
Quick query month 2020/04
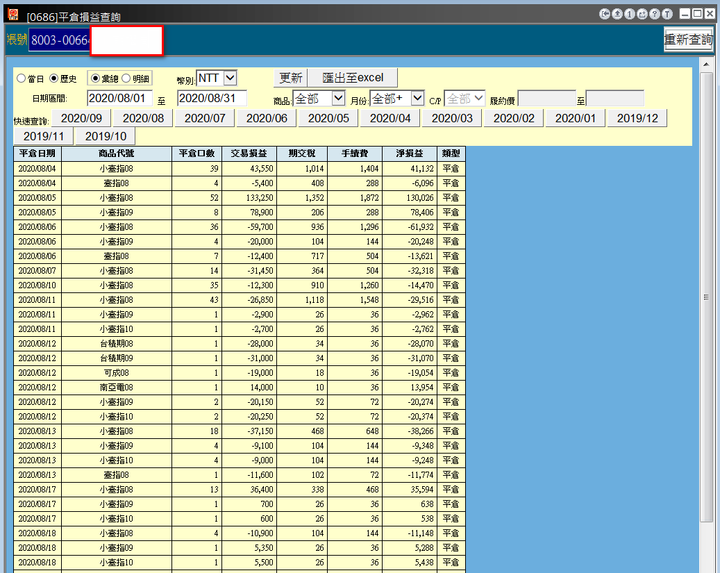390,118
